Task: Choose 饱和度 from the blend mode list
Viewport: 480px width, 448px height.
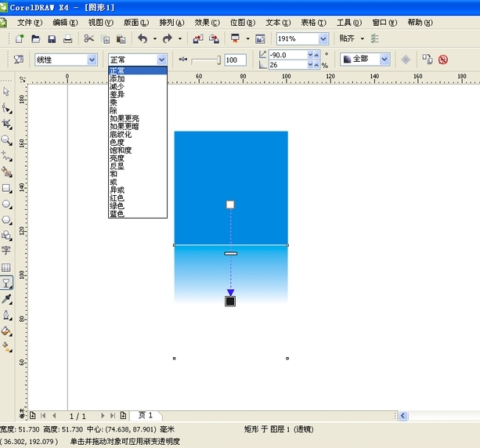Action: tap(121, 150)
